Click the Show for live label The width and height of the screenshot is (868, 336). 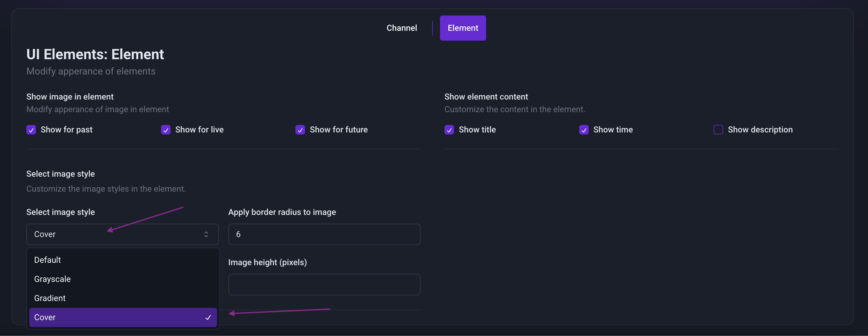pyautogui.click(x=199, y=130)
